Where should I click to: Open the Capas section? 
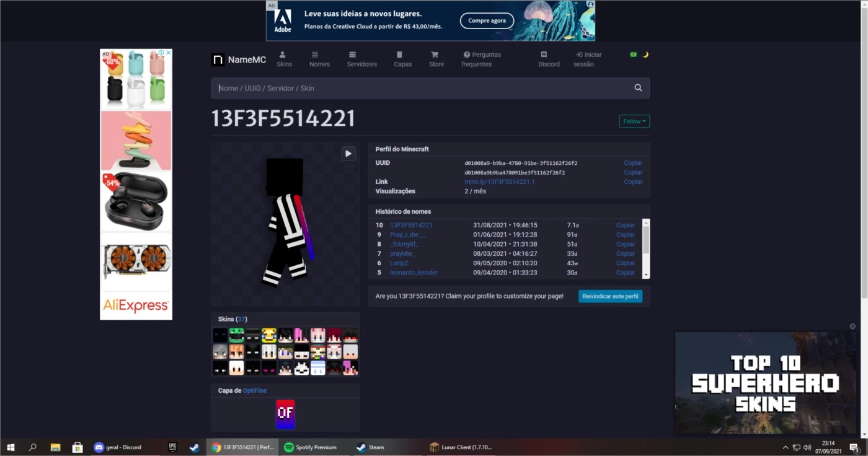pyautogui.click(x=402, y=59)
